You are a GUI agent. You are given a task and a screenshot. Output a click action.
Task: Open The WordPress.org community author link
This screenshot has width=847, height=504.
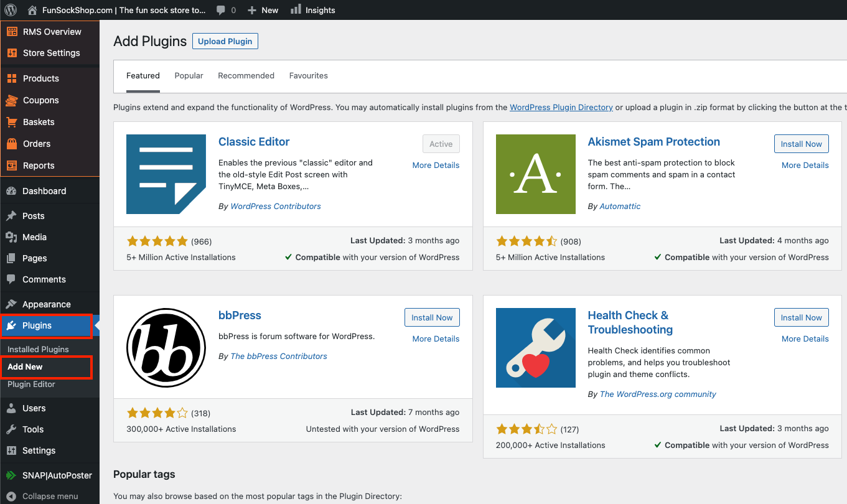(658, 394)
